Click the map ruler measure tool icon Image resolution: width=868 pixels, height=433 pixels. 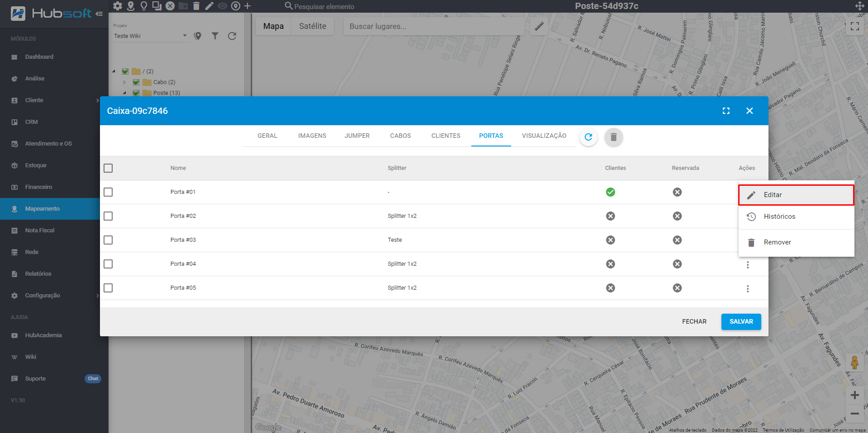click(x=539, y=26)
